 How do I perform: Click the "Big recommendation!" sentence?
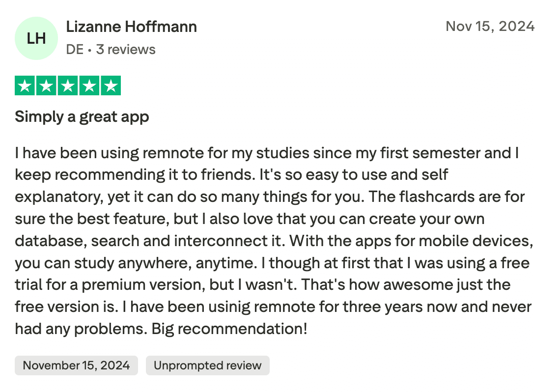[229, 329]
